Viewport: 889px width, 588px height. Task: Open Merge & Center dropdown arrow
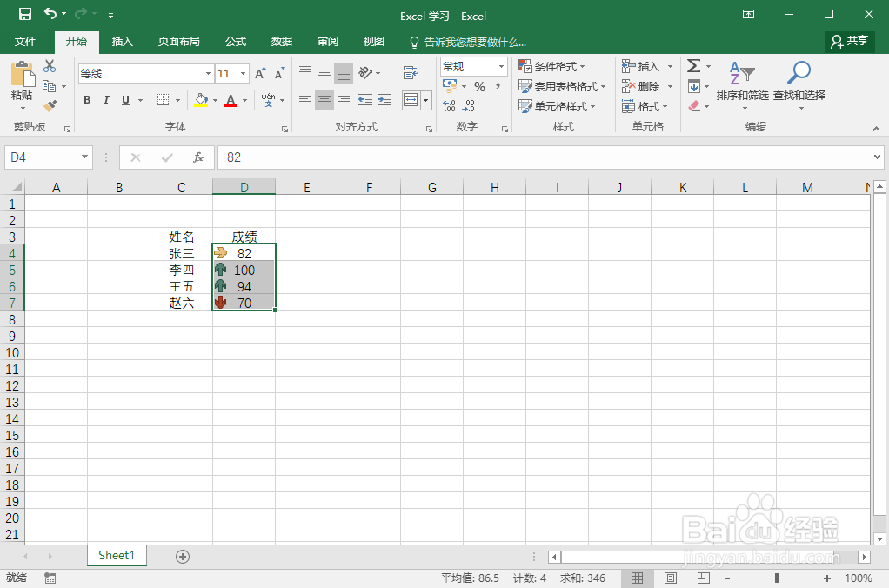point(425,101)
